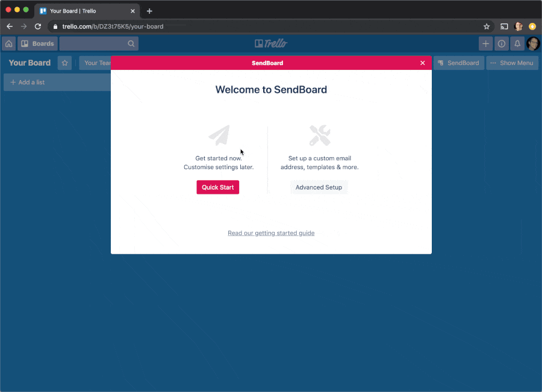Close the SendBoard dialog
Viewport: 542px width, 392px height.
pyautogui.click(x=422, y=63)
